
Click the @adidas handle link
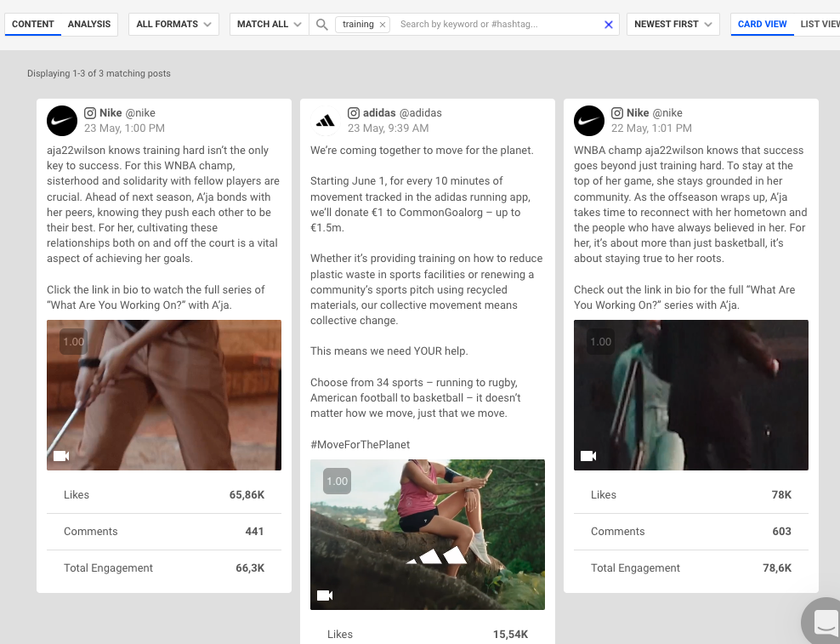(421, 113)
